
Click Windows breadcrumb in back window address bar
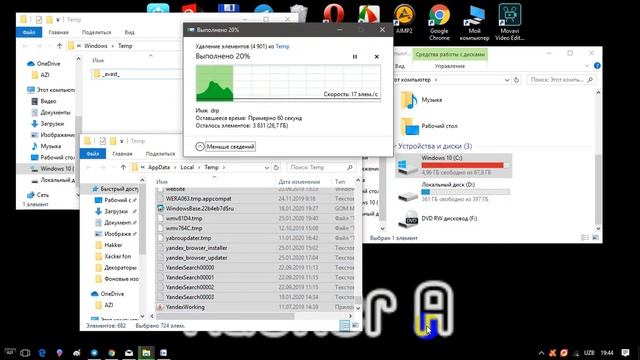tap(96, 46)
